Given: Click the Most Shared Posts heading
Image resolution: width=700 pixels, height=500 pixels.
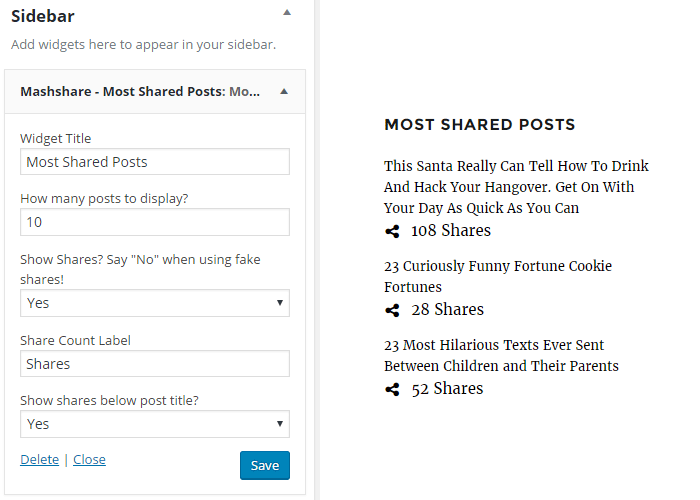Looking at the screenshot, I should tap(479, 125).
